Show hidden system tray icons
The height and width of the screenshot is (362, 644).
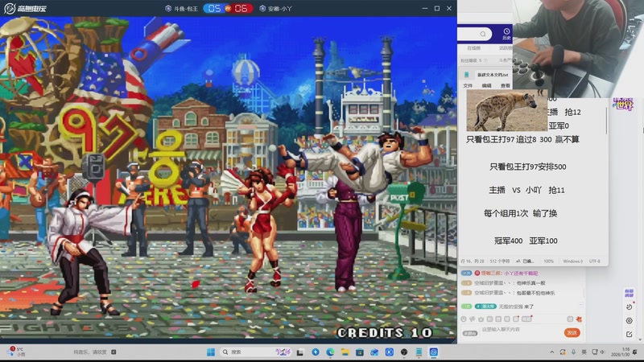click(x=552, y=352)
